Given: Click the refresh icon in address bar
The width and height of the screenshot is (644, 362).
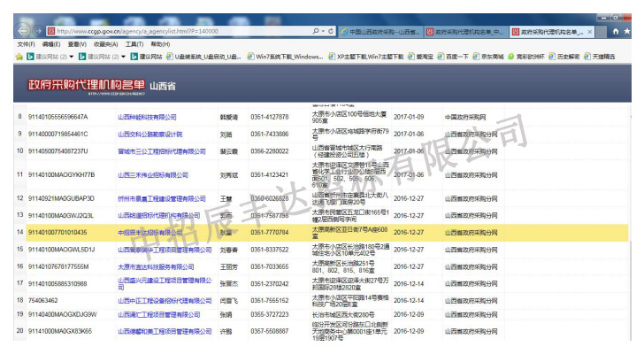Looking at the screenshot, I should (331, 31).
